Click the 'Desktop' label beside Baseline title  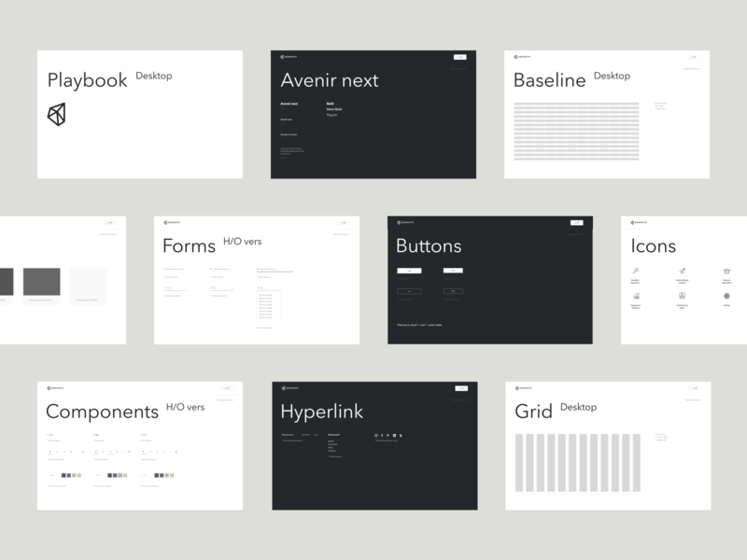[x=612, y=76]
